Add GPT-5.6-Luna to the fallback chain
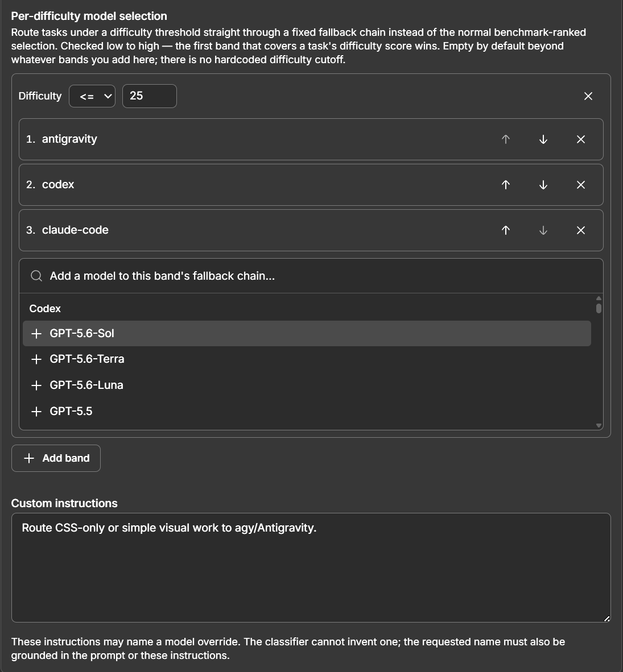 (307, 385)
